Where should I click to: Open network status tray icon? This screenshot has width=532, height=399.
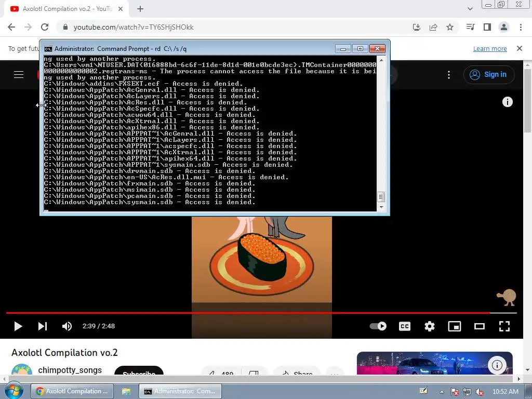[467, 392]
